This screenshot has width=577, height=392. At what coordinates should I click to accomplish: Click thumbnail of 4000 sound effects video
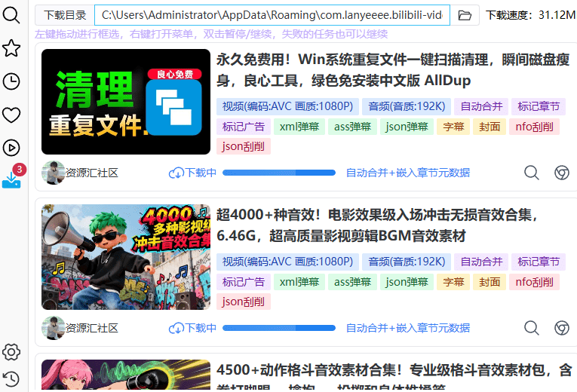click(126, 257)
